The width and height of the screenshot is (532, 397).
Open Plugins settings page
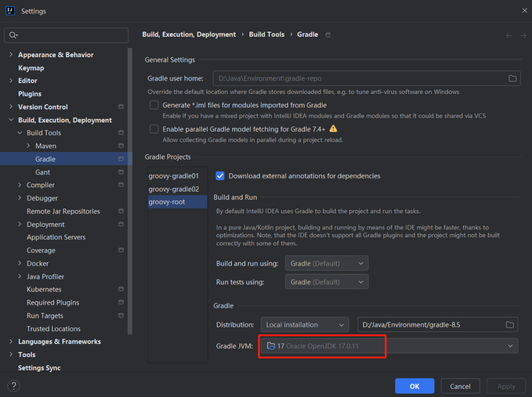30,93
